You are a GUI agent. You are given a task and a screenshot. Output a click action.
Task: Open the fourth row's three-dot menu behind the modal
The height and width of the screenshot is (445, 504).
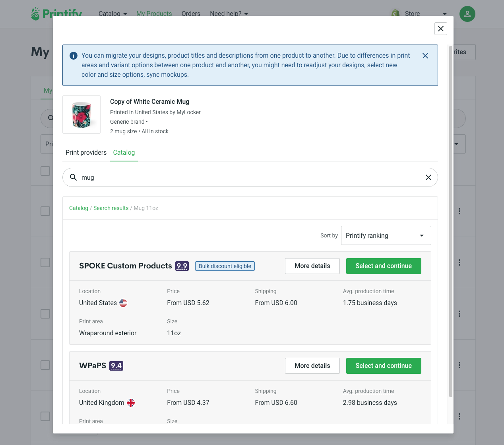(459, 365)
